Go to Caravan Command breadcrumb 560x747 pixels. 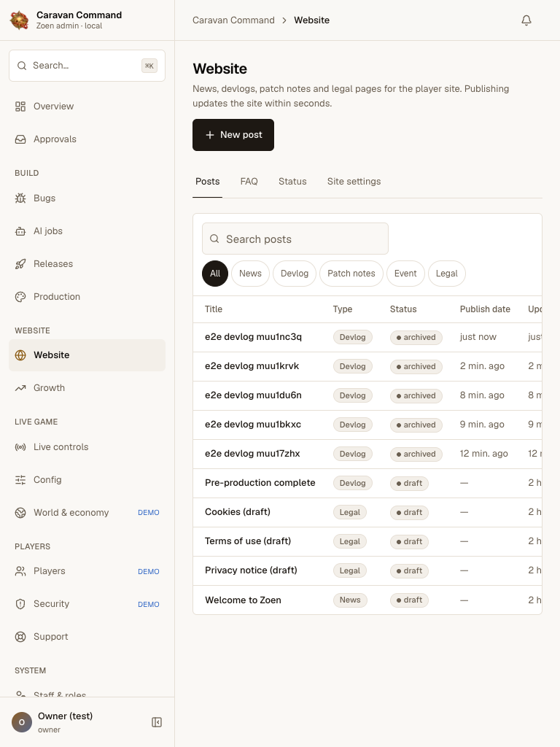(x=233, y=20)
